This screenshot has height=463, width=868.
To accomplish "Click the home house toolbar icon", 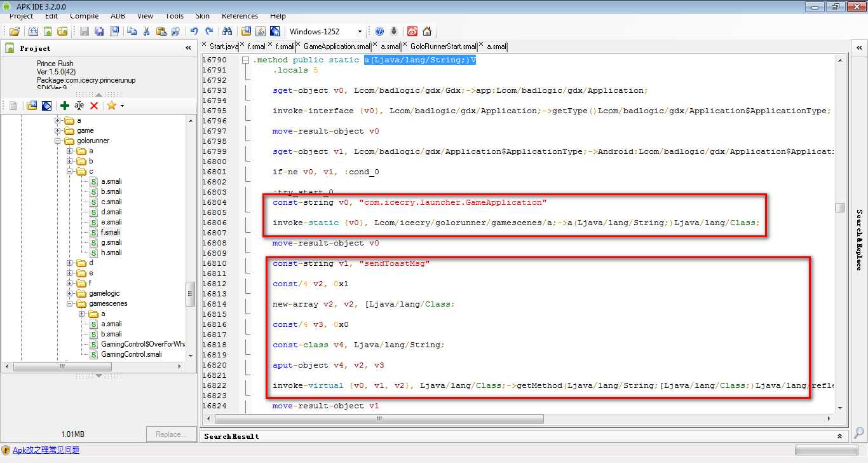I will tap(427, 31).
